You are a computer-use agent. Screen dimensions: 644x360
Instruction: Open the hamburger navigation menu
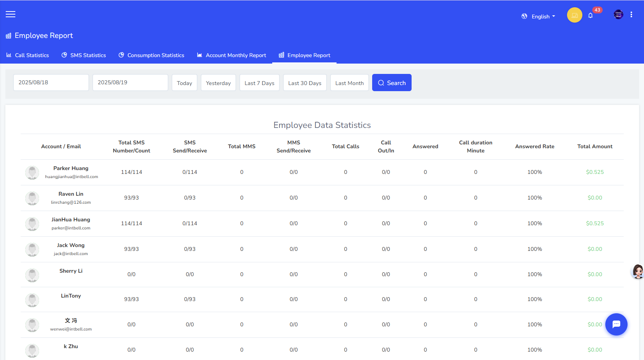[x=10, y=15]
